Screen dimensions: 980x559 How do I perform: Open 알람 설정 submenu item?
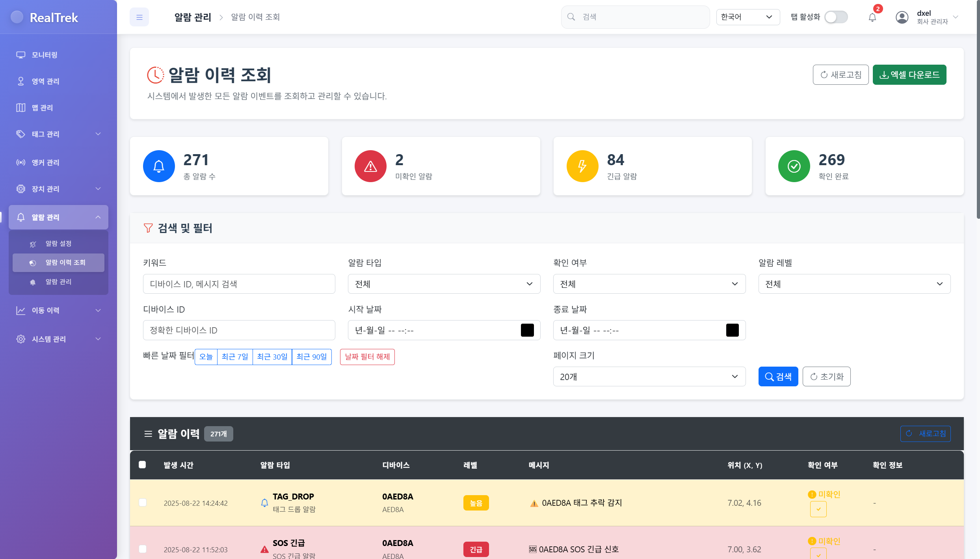click(58, 244)
